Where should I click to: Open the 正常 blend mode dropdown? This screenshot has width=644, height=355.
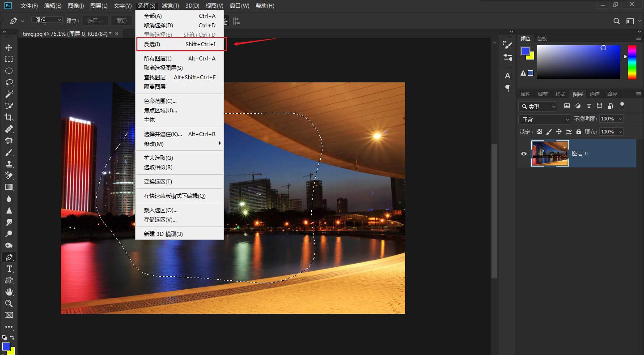click(545, 119)
